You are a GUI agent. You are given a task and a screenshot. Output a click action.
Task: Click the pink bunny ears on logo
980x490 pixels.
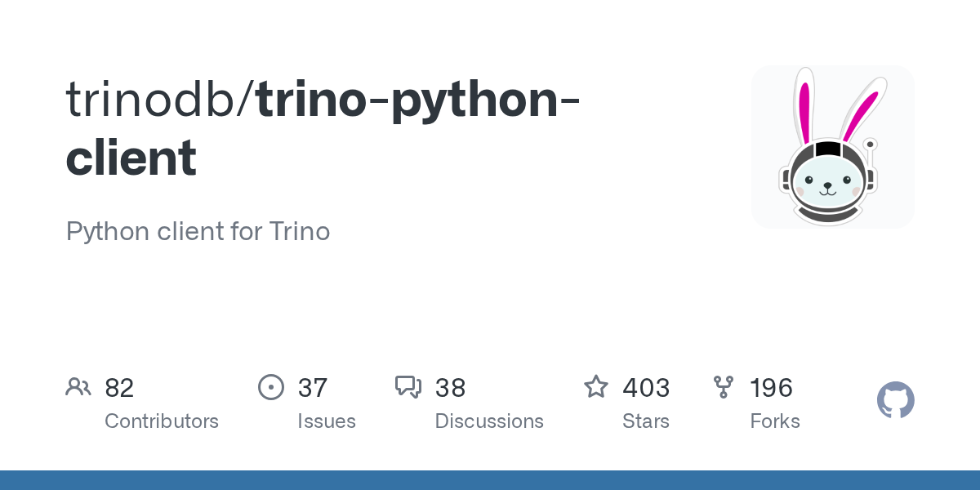point(805,106)
